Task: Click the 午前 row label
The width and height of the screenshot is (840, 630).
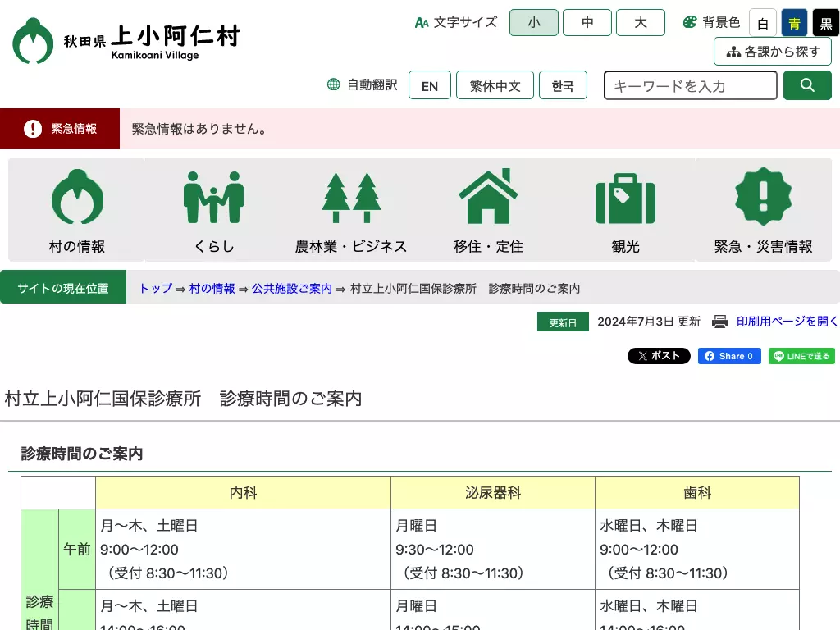Action: (x=76, y=549)
